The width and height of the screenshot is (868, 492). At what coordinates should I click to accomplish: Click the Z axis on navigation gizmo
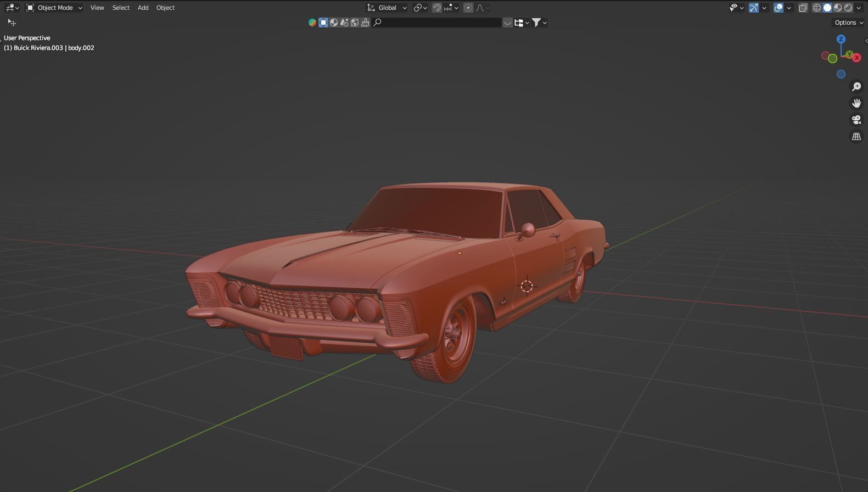tap(841, 39)
